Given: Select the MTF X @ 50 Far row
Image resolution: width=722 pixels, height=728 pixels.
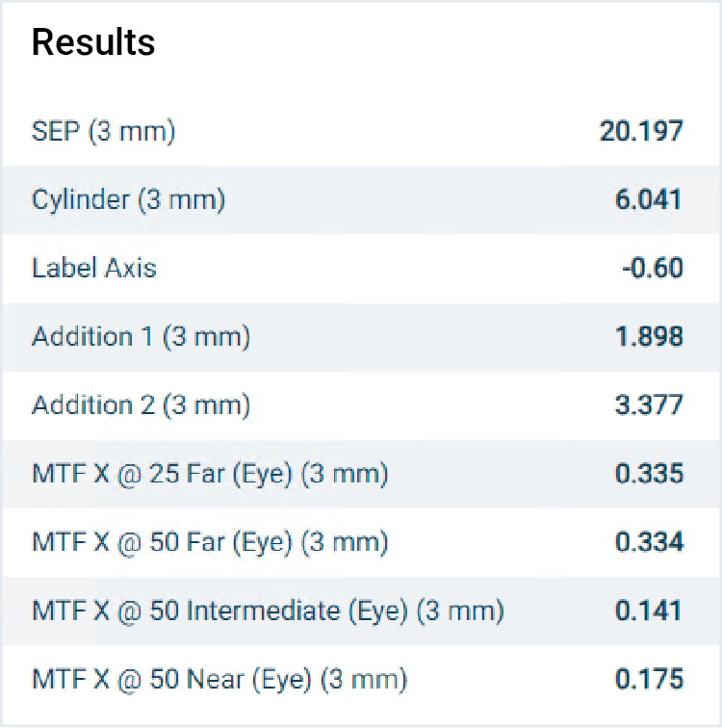Looking at the screenshot, I should coord(210,542).
